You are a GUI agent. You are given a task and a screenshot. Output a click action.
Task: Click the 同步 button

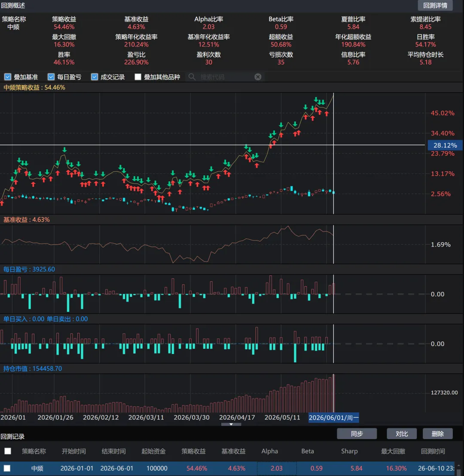(x=357, y=434)
